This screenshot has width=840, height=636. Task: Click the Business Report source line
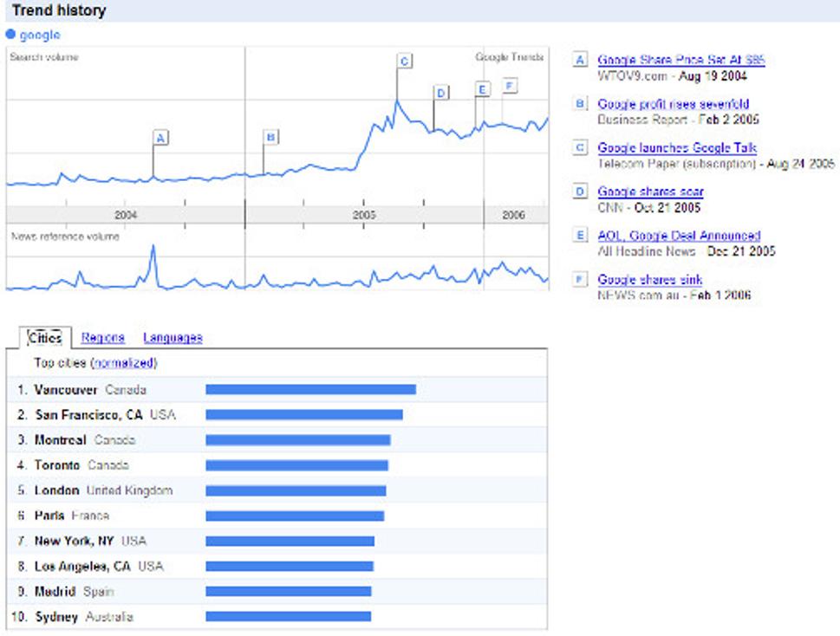click(678, 120)
